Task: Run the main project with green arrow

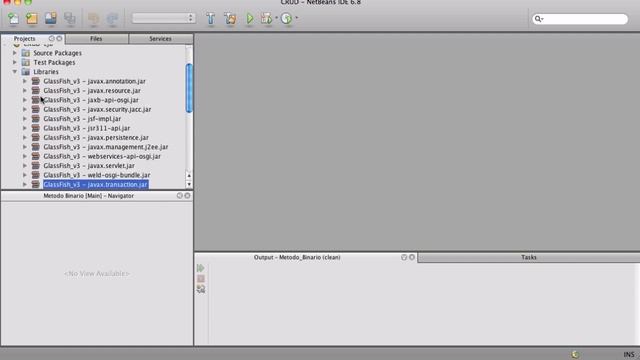Action: [x=249, y=18]
